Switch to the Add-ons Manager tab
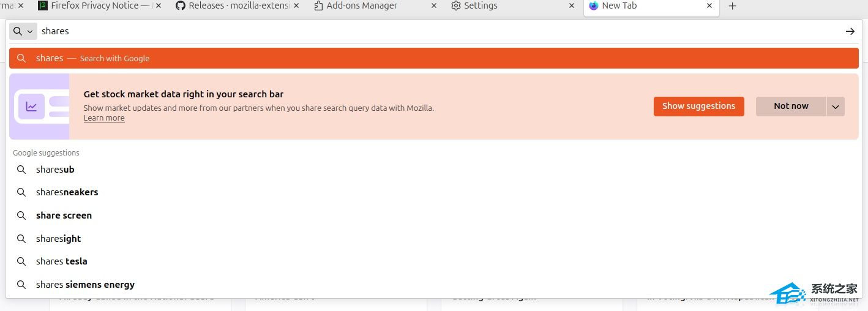The width and height of the screenshot is (868, 311). pyautogui.click(x=361, y=6)
